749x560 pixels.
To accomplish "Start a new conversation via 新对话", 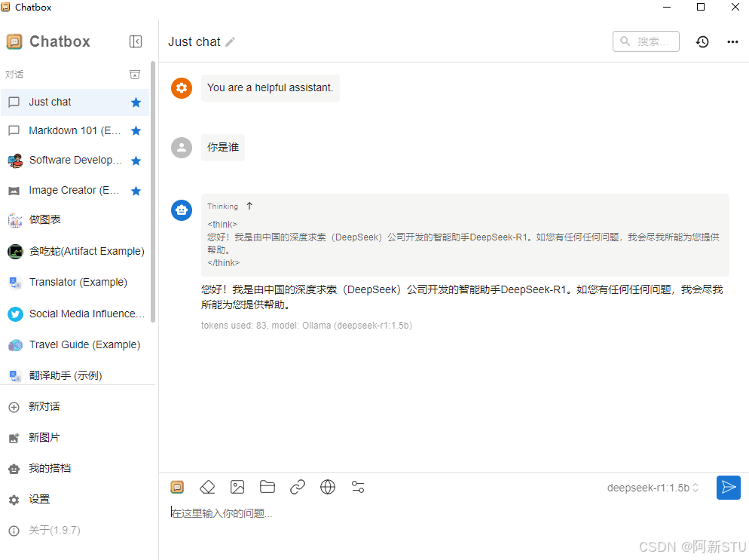I will 76,406.
